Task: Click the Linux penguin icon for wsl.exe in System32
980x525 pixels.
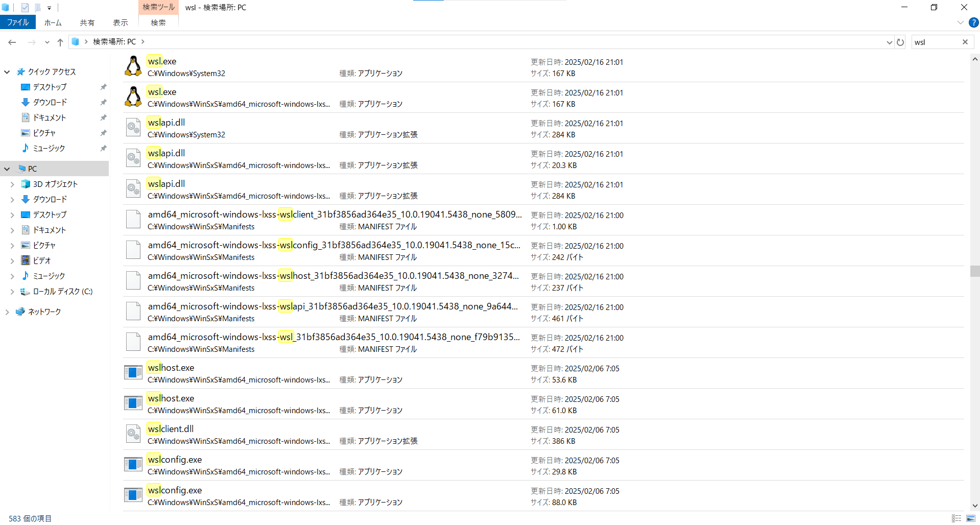Action: (x=133, y=66)
